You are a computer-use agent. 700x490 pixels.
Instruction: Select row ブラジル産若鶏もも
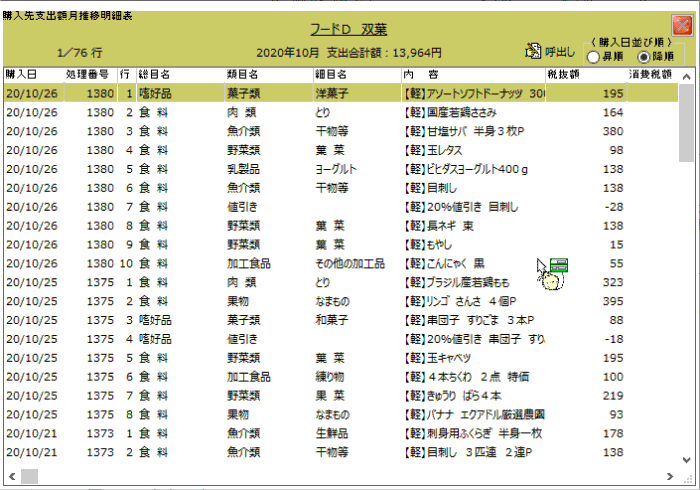point(341,282)
